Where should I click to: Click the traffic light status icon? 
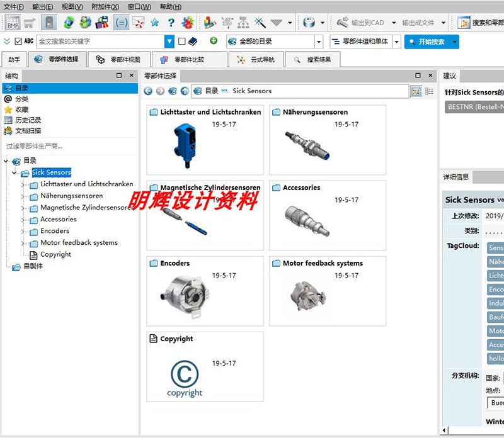coord(49,23)
